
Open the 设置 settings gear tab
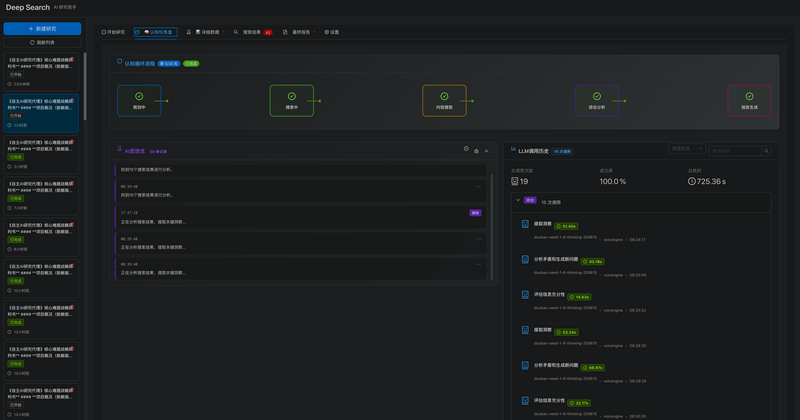tap(331, 32)
